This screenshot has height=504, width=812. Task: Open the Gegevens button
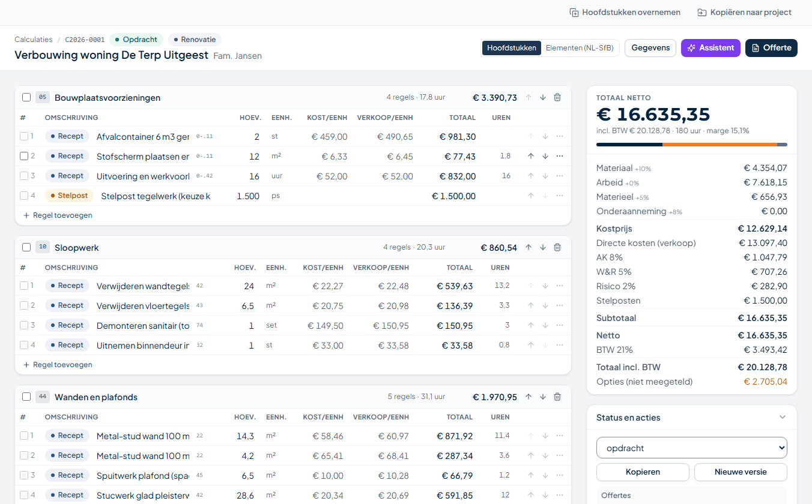coord(650,48)
